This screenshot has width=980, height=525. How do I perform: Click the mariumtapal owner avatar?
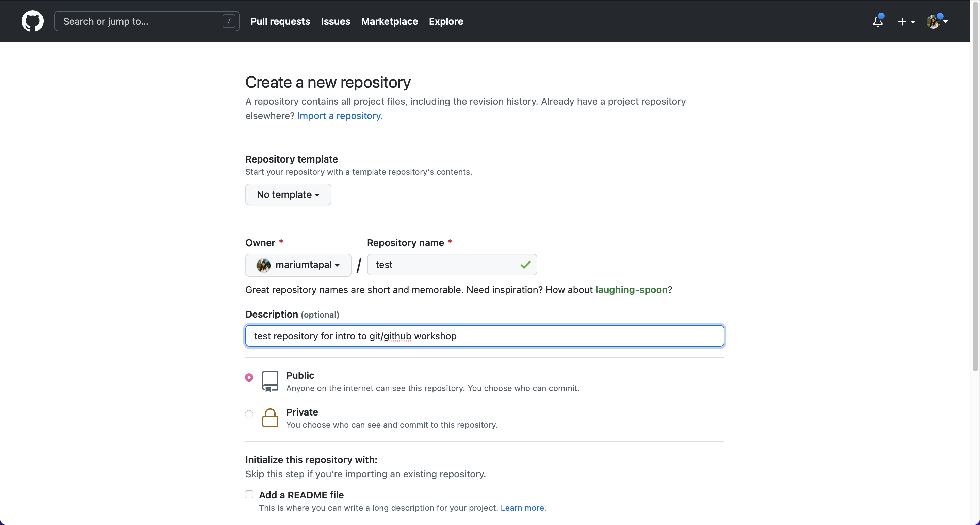point(263,265)
